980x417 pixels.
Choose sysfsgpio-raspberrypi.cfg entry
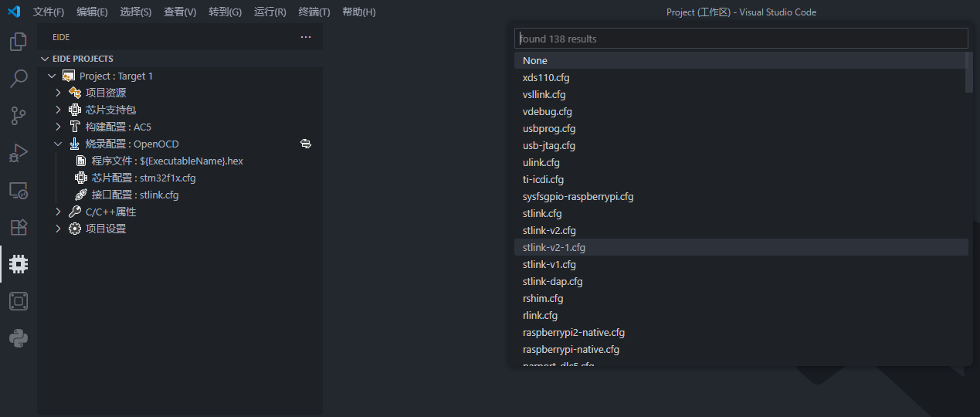[x=740, y=196]
